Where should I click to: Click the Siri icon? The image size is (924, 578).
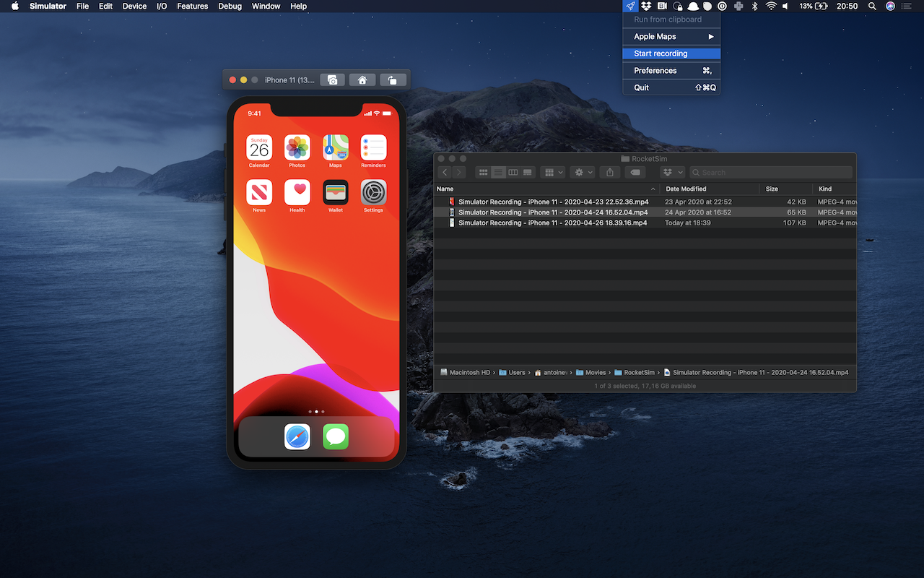pos(890,6)
